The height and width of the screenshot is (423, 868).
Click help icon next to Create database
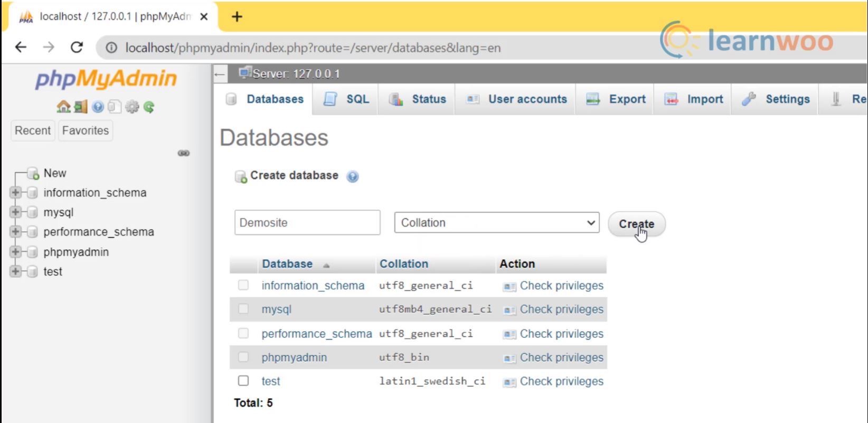pos(352,176)
